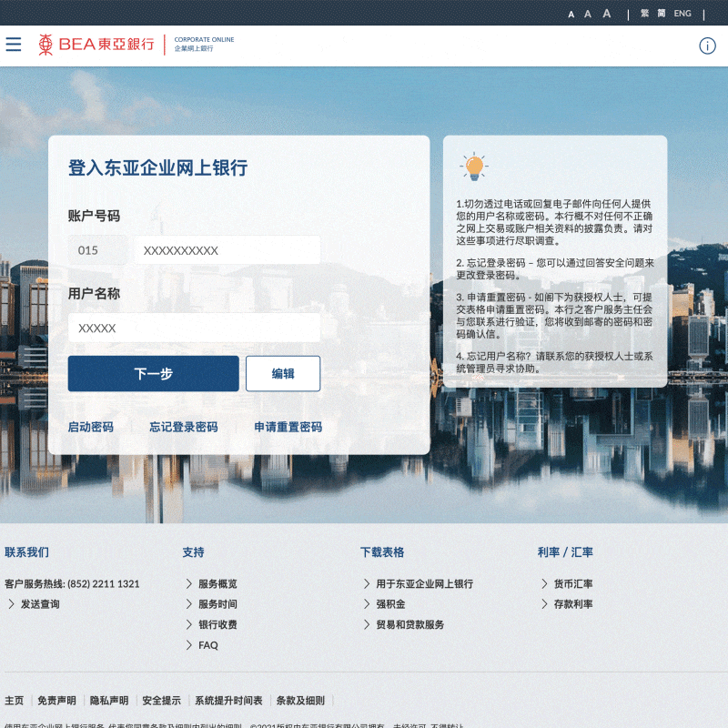The image size is (728, 728).
Task: Click chevron beside 贸易和贷款服务
Action: click(x=367, y=624)
